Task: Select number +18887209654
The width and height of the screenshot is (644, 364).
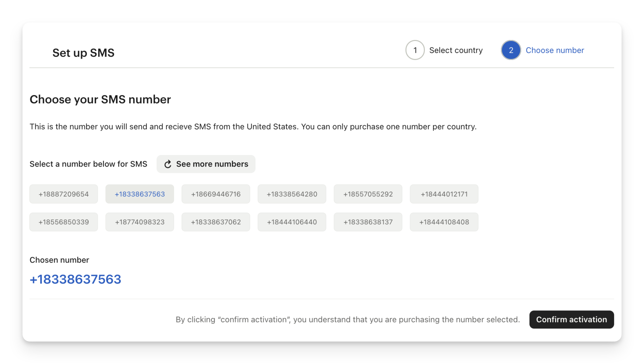Action: 64,194
